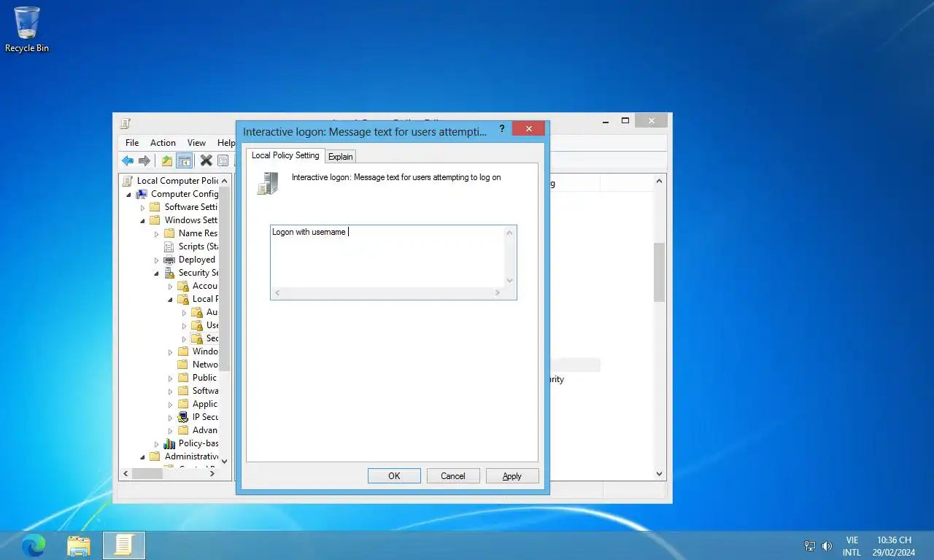
Task: Expand the Account Policies node arrow
Action: 170,286
